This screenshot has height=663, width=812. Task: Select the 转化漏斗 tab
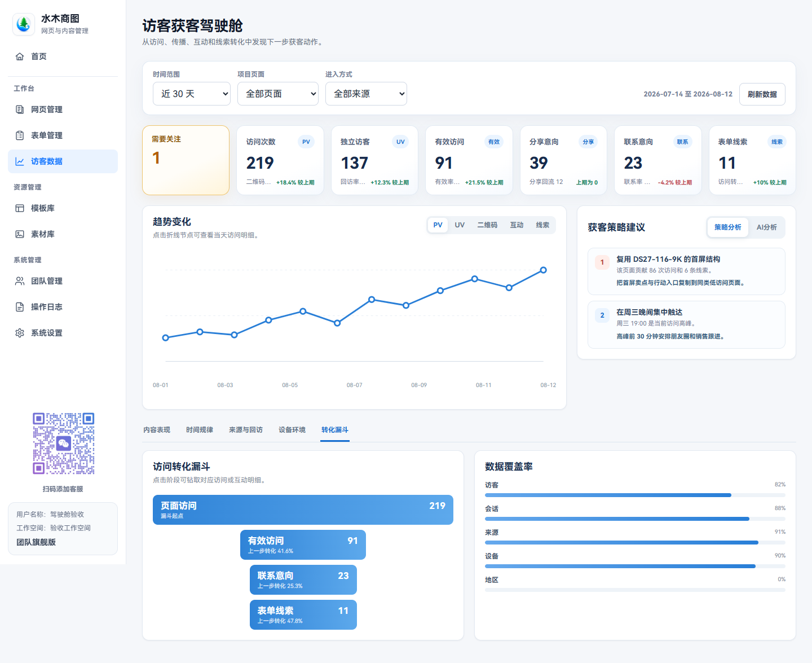tap(335, 430)
